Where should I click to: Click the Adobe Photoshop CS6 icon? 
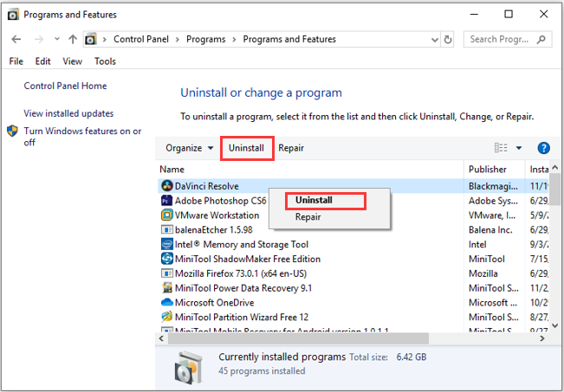point(166,201)
